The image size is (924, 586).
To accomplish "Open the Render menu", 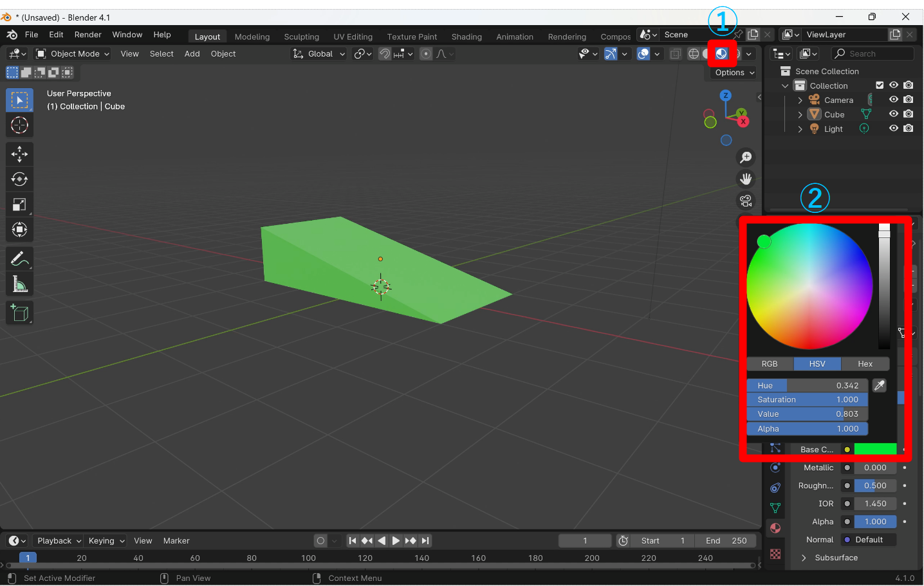I will [x=88, y=35].
